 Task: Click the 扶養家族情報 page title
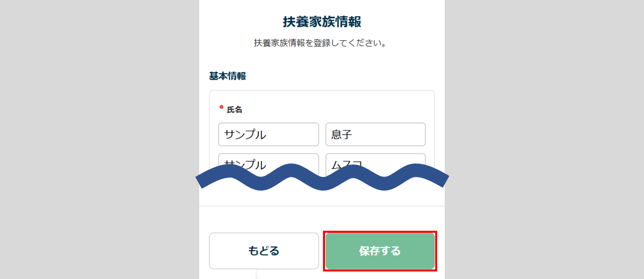click(322, 22)
